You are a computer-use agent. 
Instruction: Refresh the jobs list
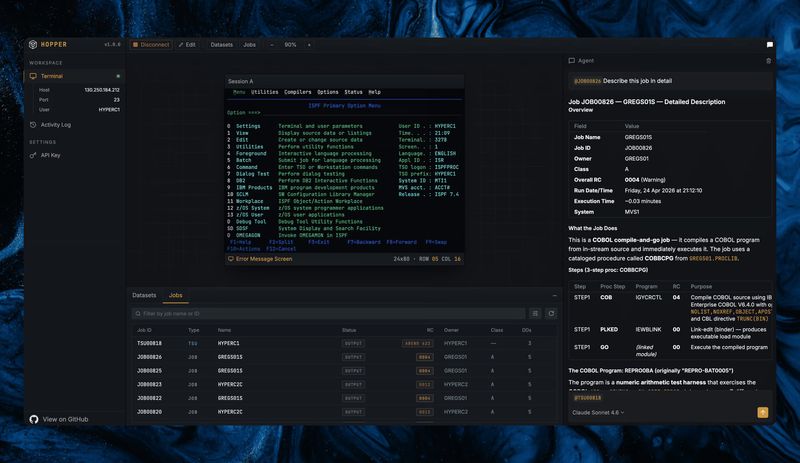(551, 313)
